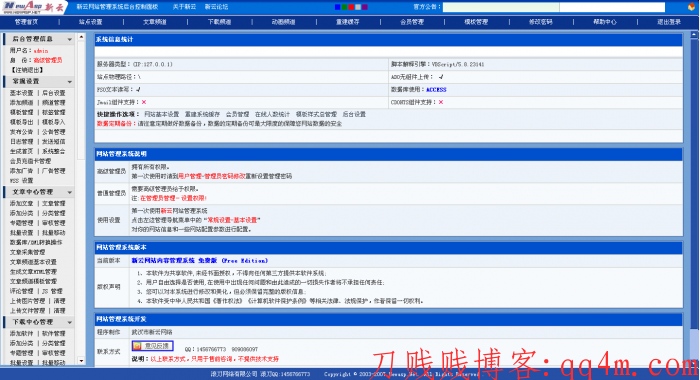The height and width of the screenshot is (380, 700).
Task: Open 生成首页 in the sidebar
Action: click(21, 152)
